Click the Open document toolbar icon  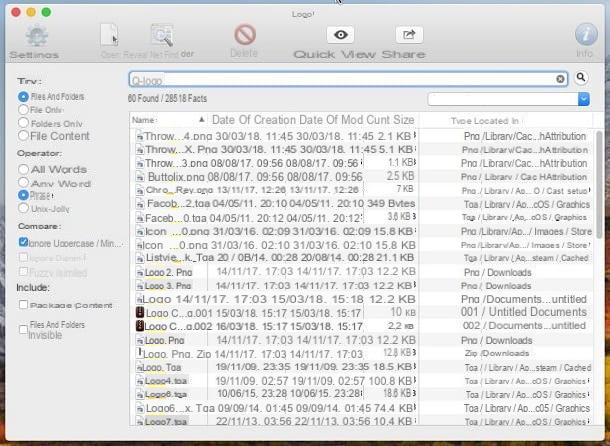tap(109, 35)
